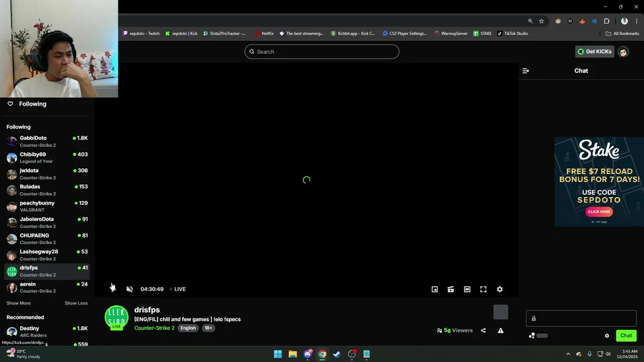Open Lashsegway28's channel
Image resolution: width=644 pixels, height=362 pixels.
[x=47, y=255]
